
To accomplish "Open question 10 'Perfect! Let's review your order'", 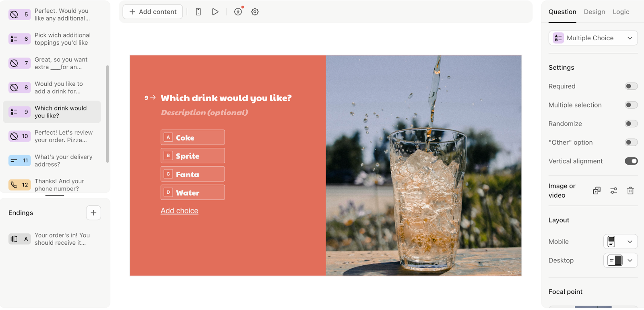I will pos(52,136).
